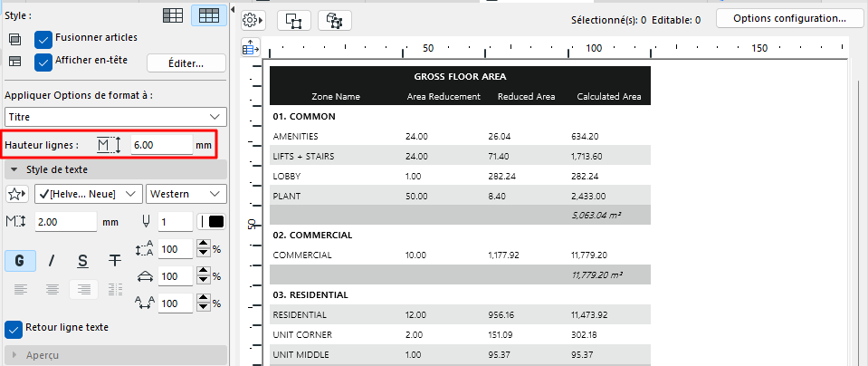Open the Western script dropdown
This screenshot has width=868, height=366.
[x=187, y=193]
